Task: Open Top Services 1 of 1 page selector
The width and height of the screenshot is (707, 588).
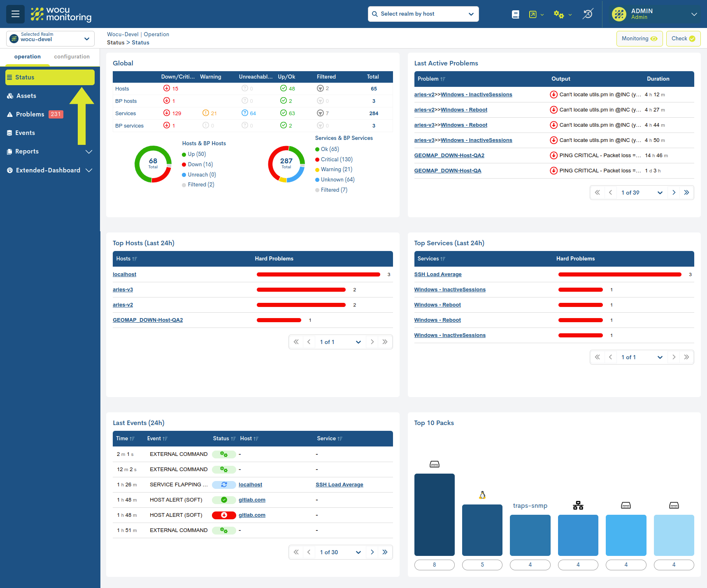Action: pos(642,357)
